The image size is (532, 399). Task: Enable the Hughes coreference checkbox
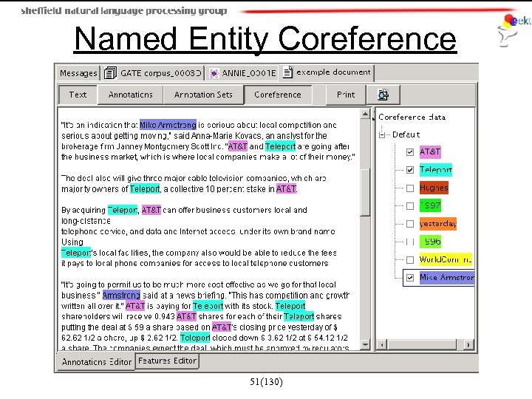click(x=410, y=188)
